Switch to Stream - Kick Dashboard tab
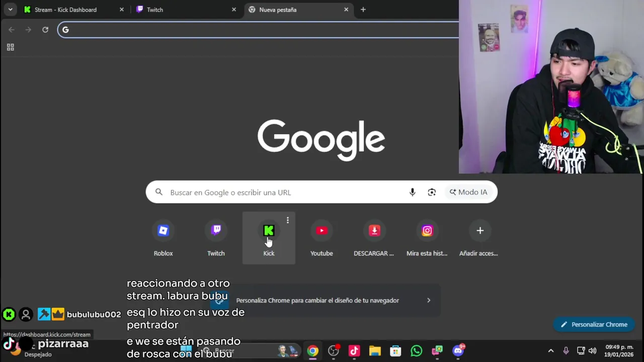The height and width of the screenshot is (362, 644). [73, 10]
